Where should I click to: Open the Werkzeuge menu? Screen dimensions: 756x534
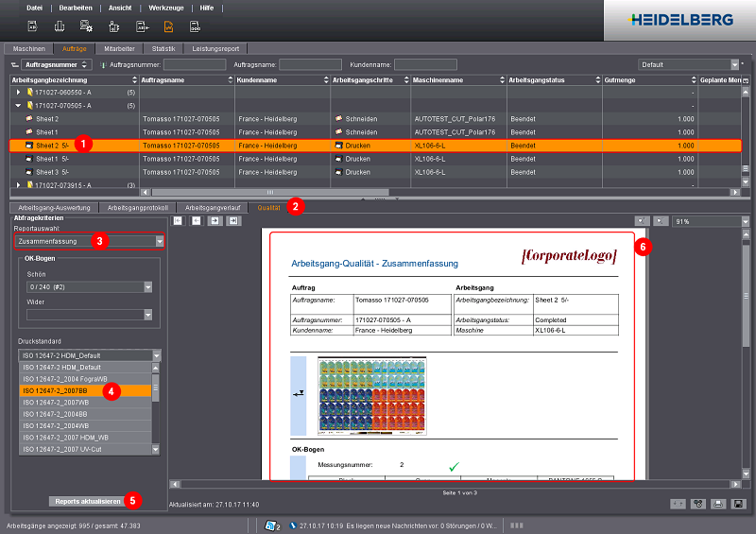(165, 7)
